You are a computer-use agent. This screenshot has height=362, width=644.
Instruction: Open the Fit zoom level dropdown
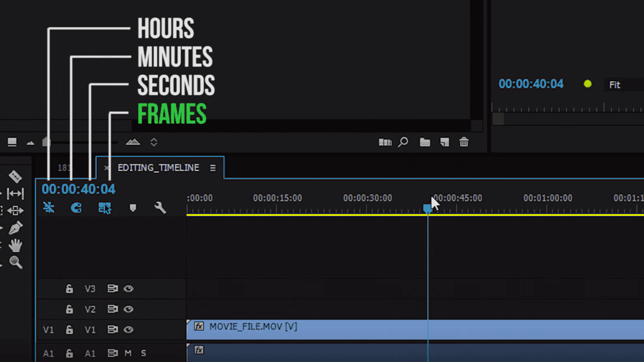(x=624, y=84)
